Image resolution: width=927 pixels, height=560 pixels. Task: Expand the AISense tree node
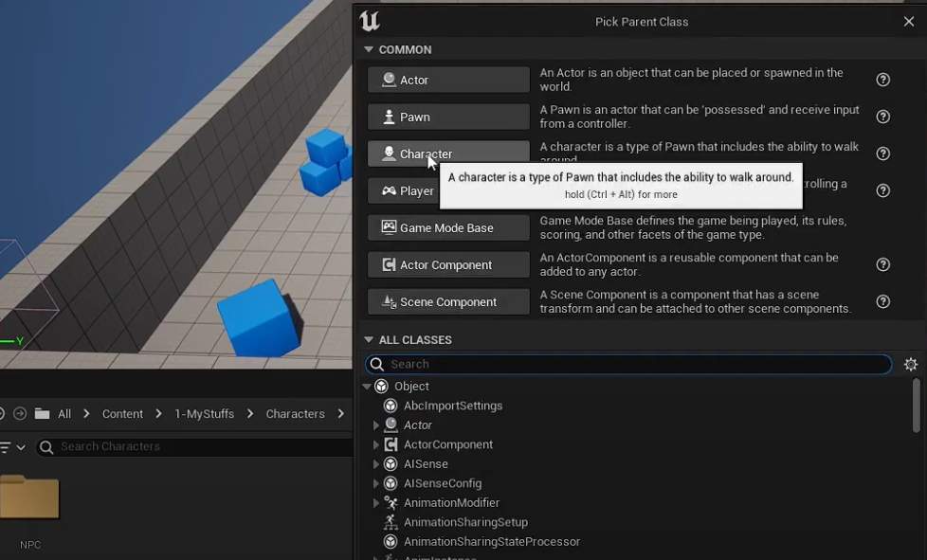pos(376,464)
